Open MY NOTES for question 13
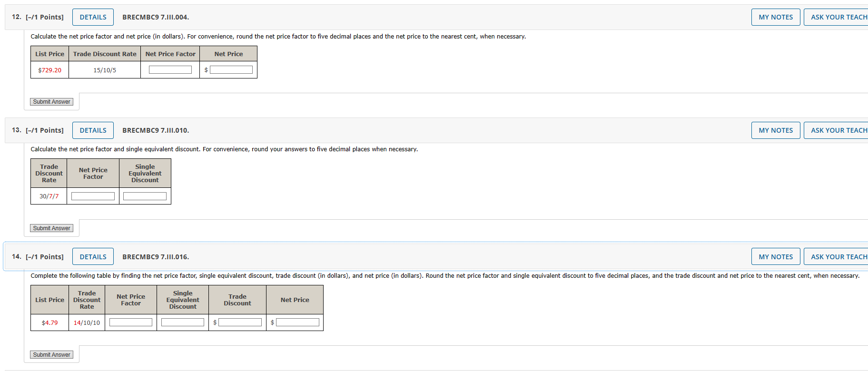This screenshot has height=371, width=868. pyautogui.click(x=775, y=130)
